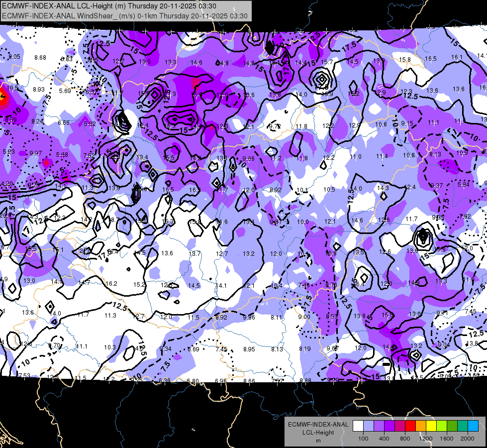This screenshot has width=487, height=448.
Task: Click the yellow legend swatch
Action: click(431, 426)
